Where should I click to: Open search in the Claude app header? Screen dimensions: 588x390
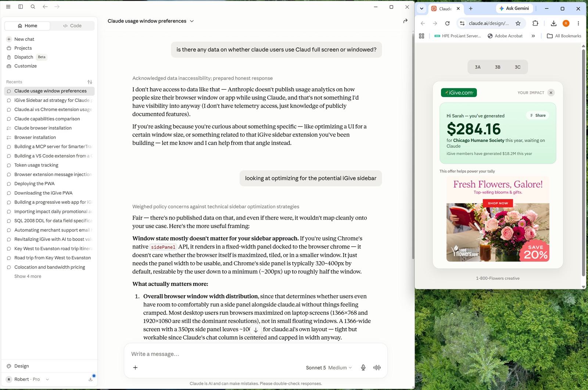tap(33, 7)
